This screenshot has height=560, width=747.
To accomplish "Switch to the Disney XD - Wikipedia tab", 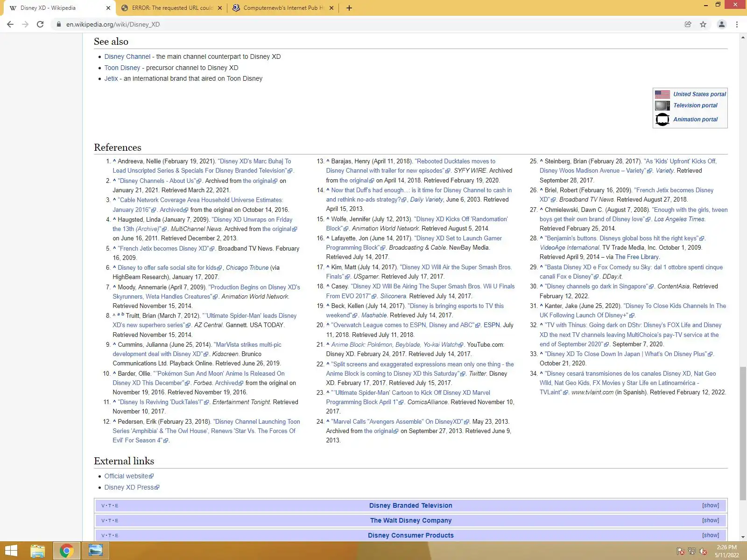I will tap(59, 8).
